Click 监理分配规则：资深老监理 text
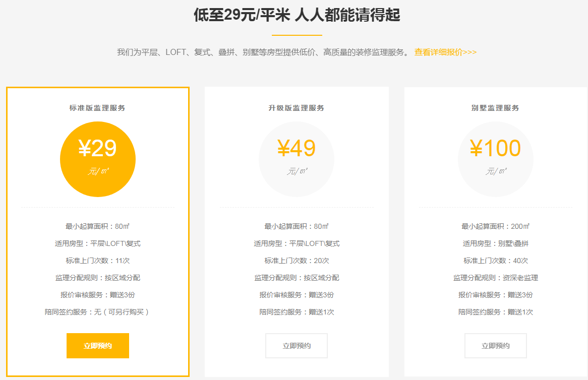Viewport: 588px width, 380px height. click(x=495, y=278)
